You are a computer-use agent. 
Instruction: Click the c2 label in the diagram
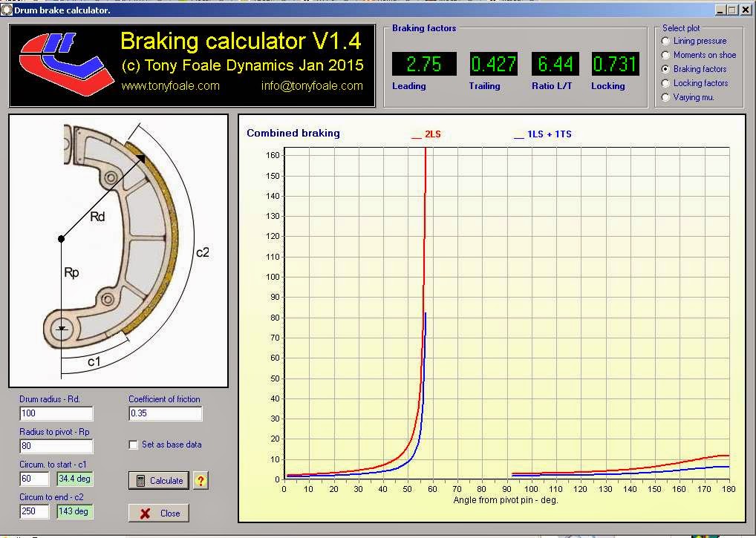(203, 252)
